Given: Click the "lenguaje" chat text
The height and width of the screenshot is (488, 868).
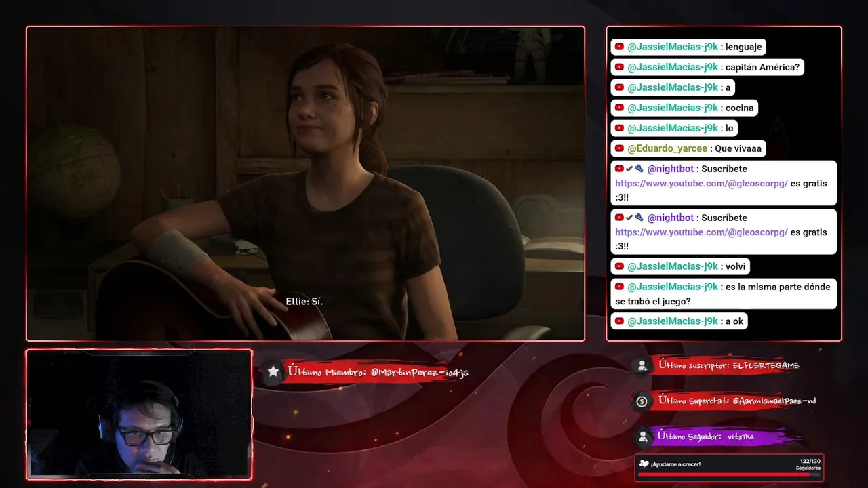Looking at the screenshot, I should (x=744, y=47).
